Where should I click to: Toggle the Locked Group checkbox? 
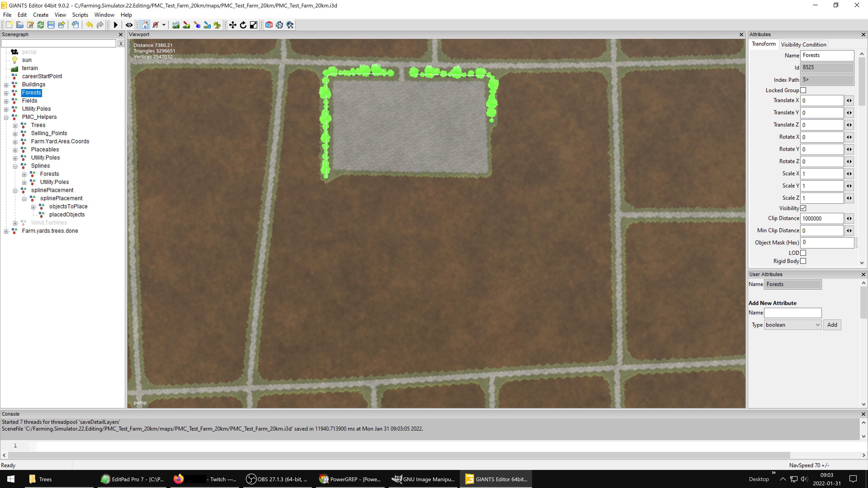pos(803,90)
